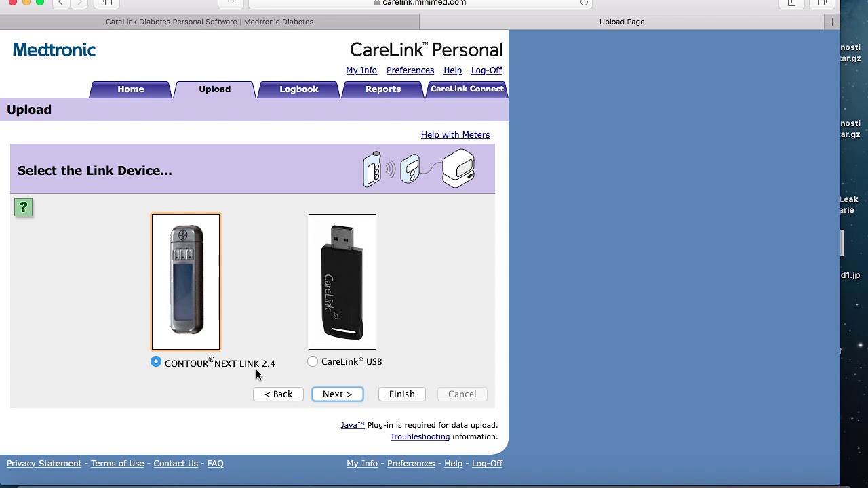Open the FAQ footer link

pos(215,464)
